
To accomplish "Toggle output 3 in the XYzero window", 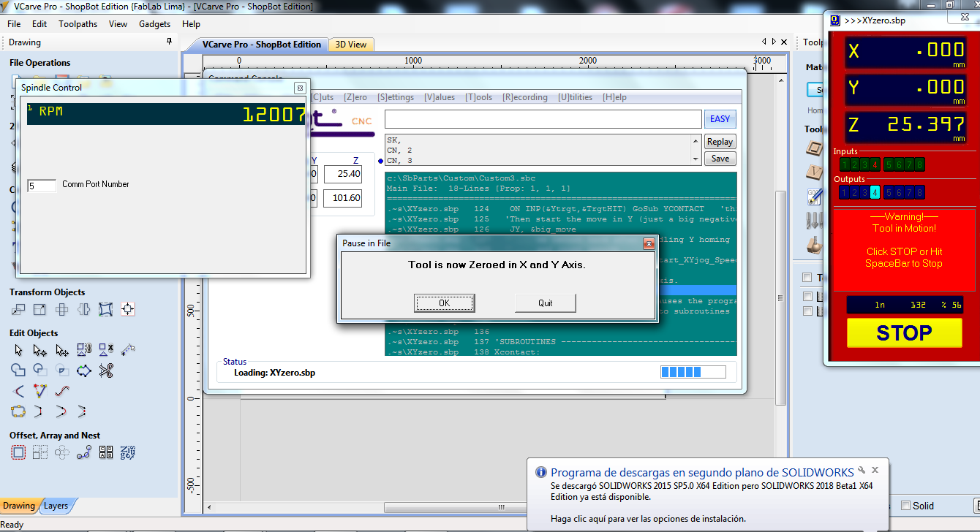I will [x=865, y=193].
